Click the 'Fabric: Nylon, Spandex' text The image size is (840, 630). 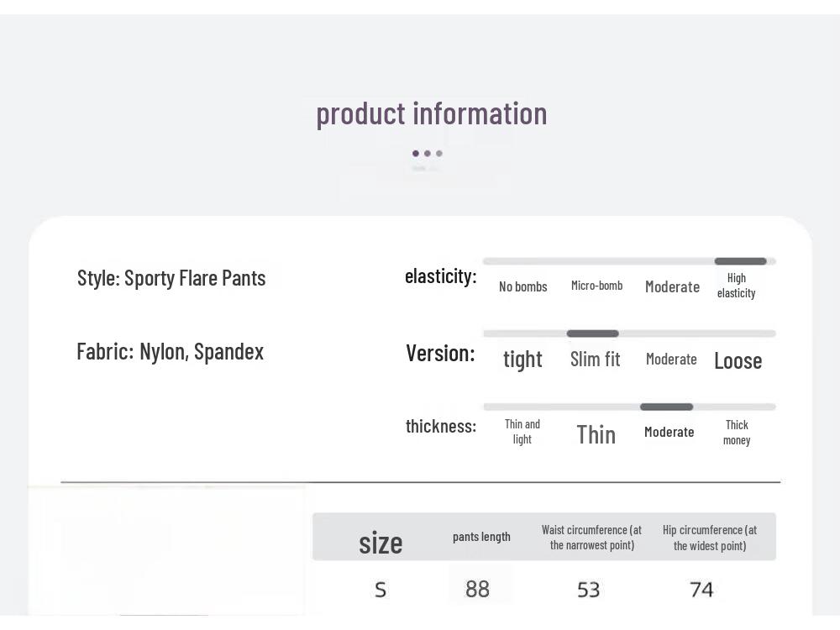170,352
